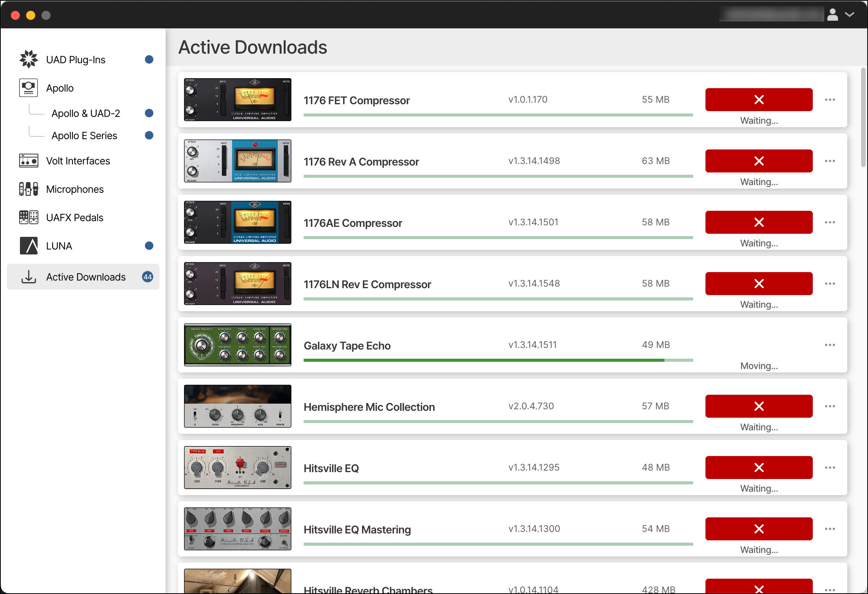Click version v2.0.4.730 text

531,406
